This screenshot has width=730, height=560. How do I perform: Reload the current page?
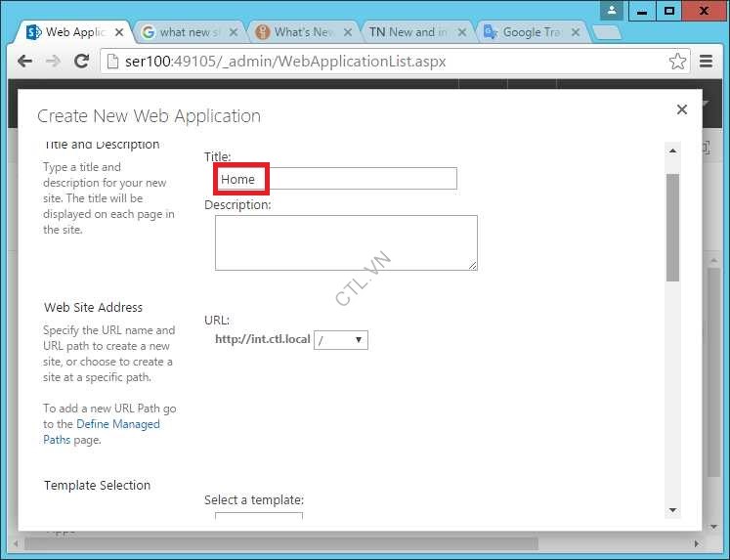82,61
